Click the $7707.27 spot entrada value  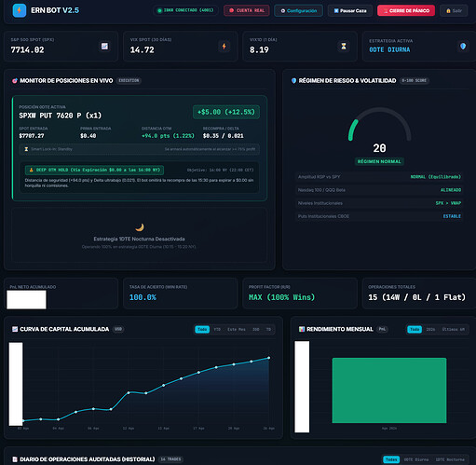(x=32, y=136)
